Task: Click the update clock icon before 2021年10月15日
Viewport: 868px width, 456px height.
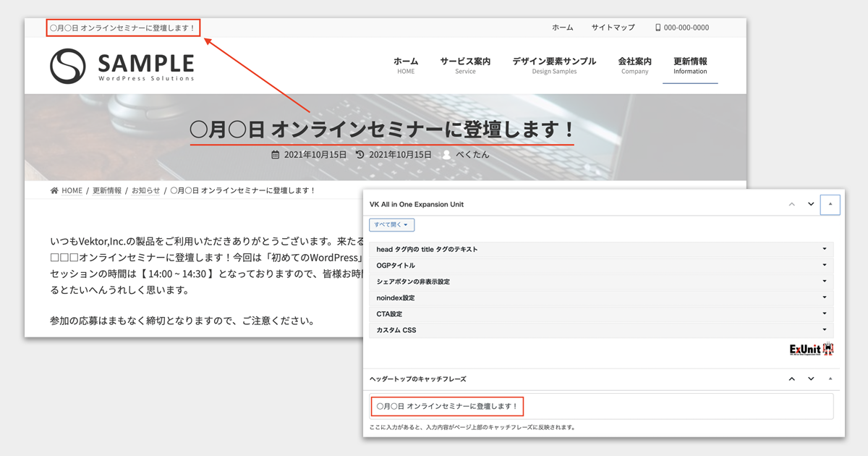Action: 359,153
